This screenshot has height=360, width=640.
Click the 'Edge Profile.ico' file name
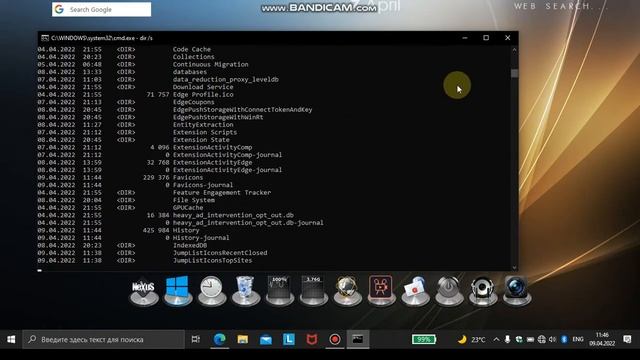[x=203, y=95]
